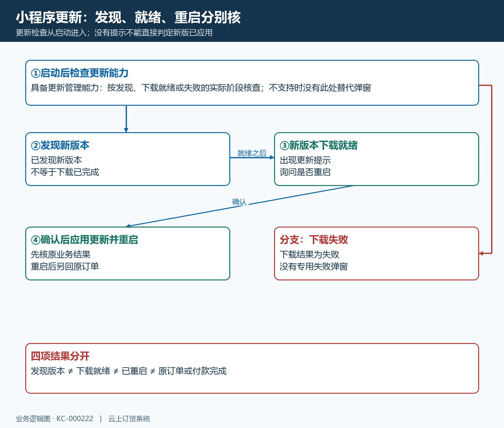The width and height of the screenshot is (504, 428).
Task: Select the heading ③新版本下载就绪
Action: [319, 145]
